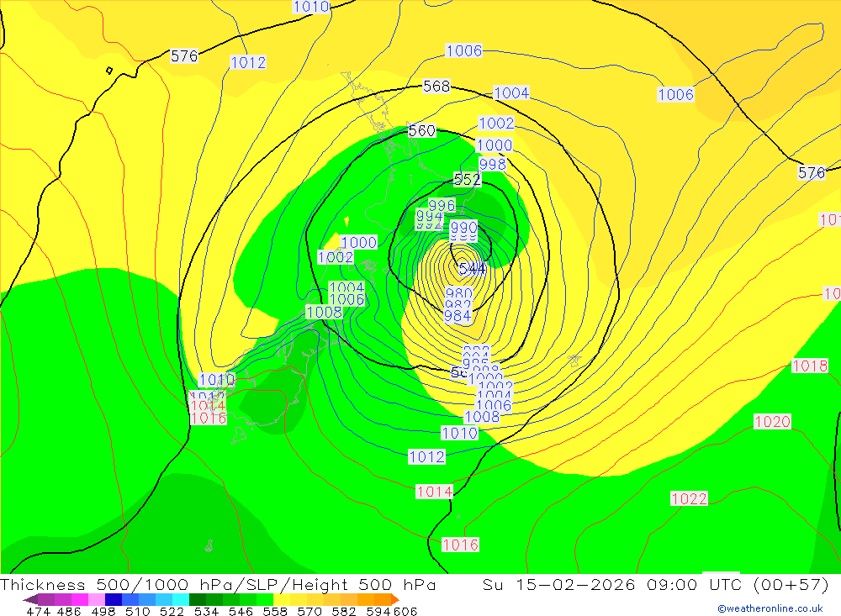Image resolution: width=841 pixels, height=616 pixels.
Task: Click the 552 height contour label
Action: (x=467, y=179)
